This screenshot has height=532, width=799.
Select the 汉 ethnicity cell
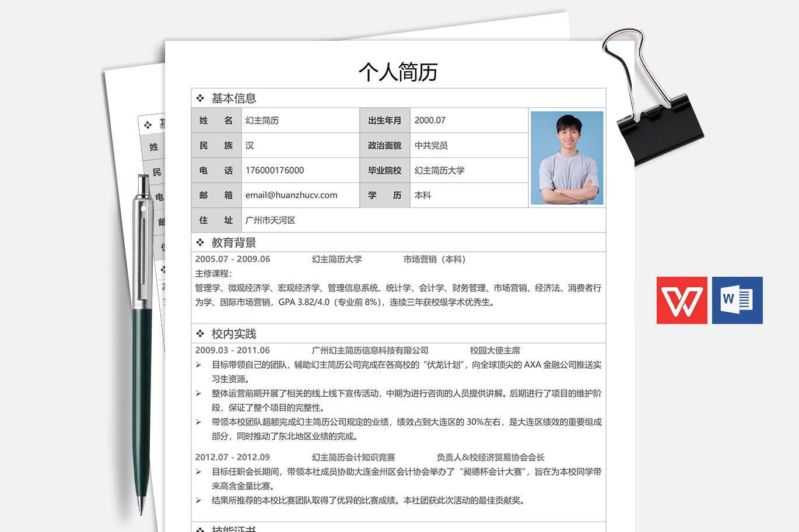(x=249, y=145)
